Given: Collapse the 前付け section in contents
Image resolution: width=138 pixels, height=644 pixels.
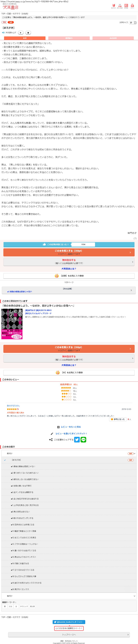Looking at the screenshot, I should coord(69,453).
